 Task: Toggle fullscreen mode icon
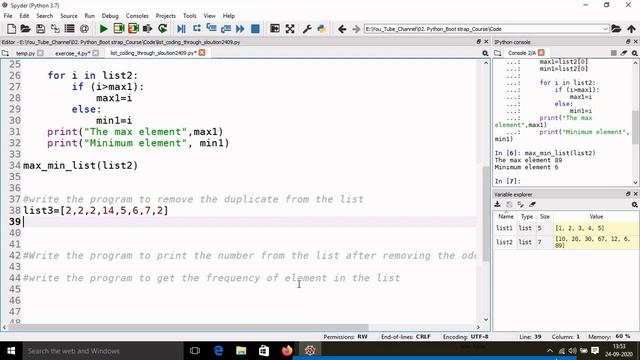click(290, 29)
